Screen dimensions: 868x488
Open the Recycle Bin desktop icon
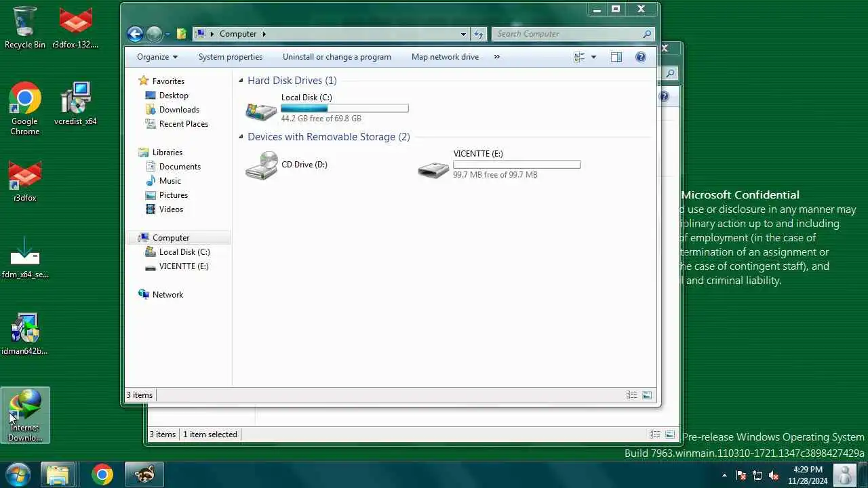click(25, 27)
